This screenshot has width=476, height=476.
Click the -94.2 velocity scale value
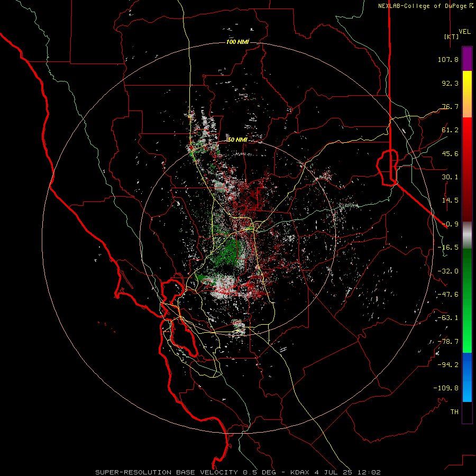tap(448, 365)
